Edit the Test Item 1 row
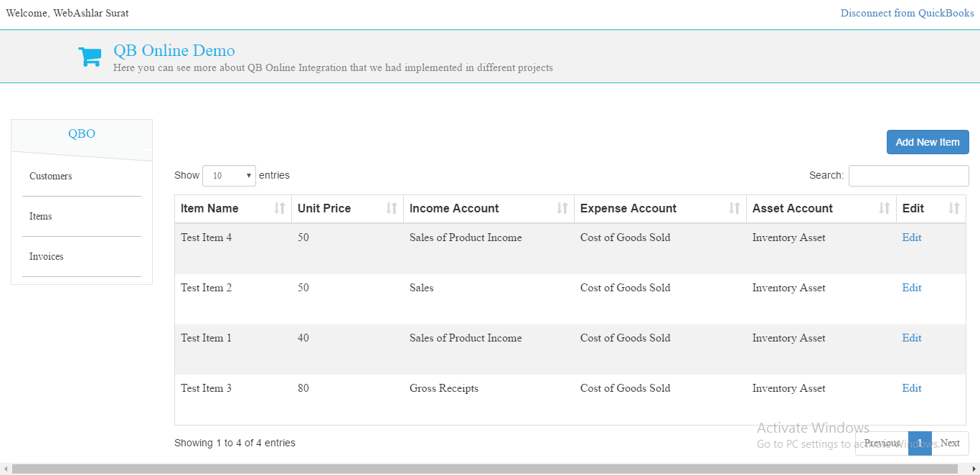This screenshot has width=980, height=475. (912, 338)
